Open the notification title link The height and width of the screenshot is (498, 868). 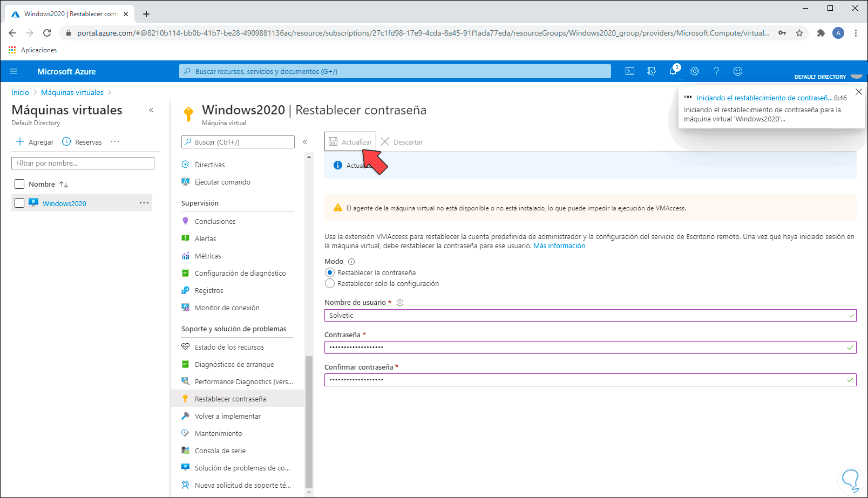coord(764,98)
